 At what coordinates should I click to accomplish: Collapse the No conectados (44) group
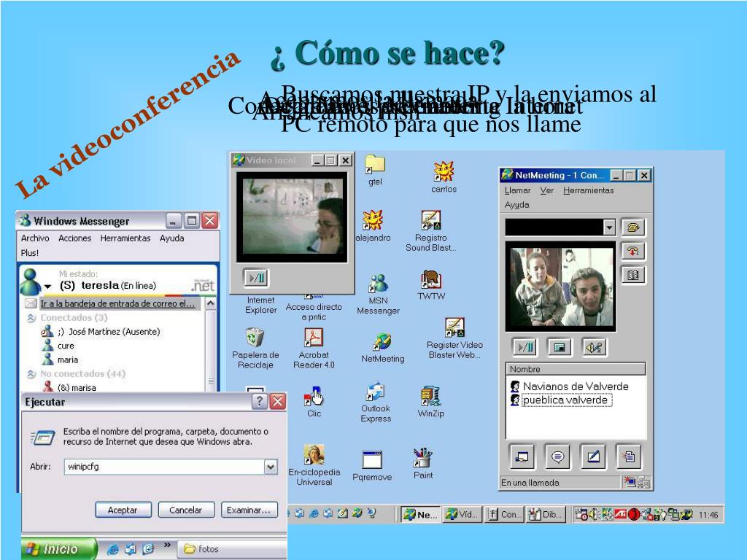[31, 374]
